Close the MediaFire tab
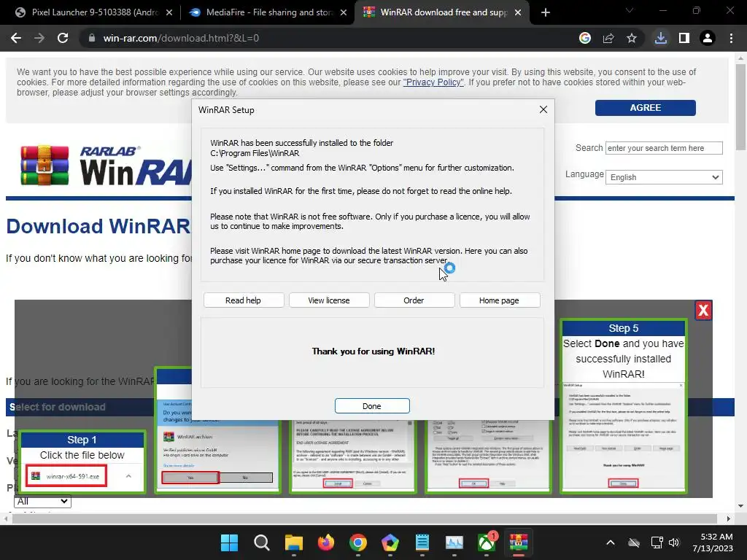 pyautogui.click(x=344, y=12)
